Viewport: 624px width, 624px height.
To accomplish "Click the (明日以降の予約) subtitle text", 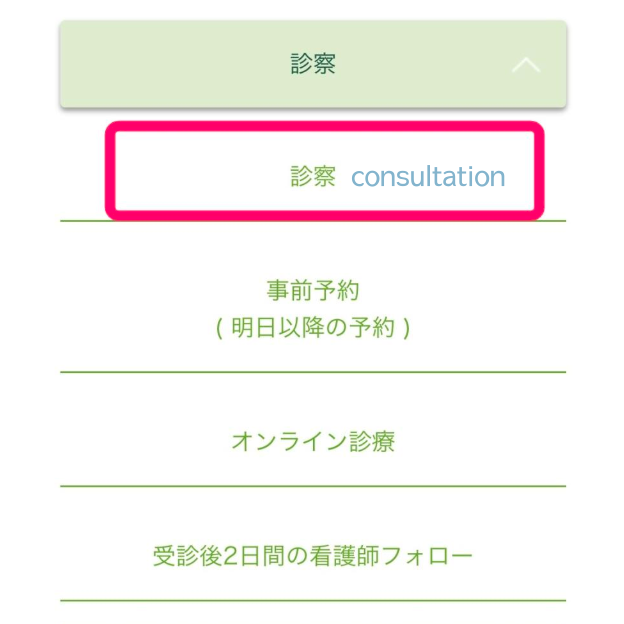I will pyautogui.click(x=313, y=328).
